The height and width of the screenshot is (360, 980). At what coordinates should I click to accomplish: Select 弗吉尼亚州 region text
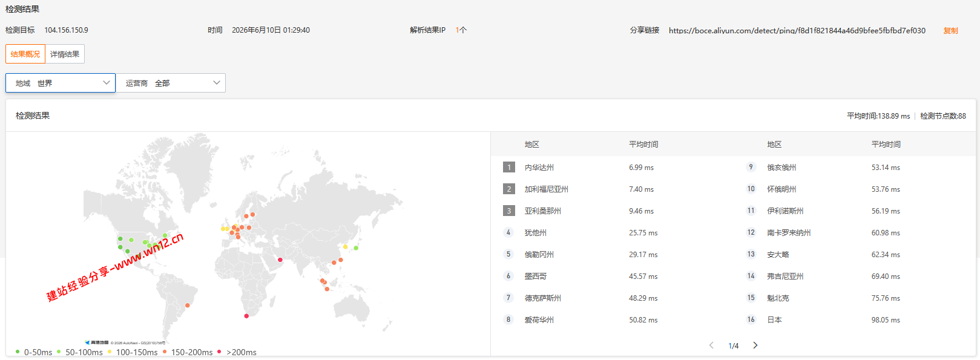[x=786, y=277]
